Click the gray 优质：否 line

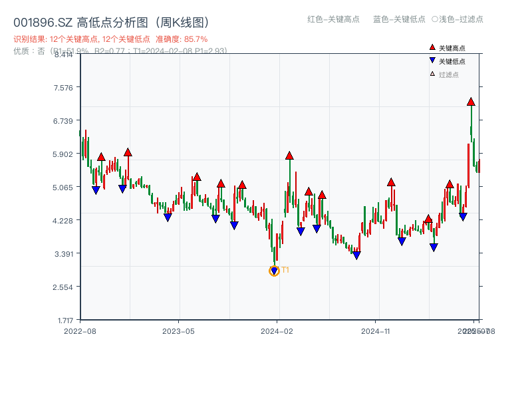pos(120,51)
